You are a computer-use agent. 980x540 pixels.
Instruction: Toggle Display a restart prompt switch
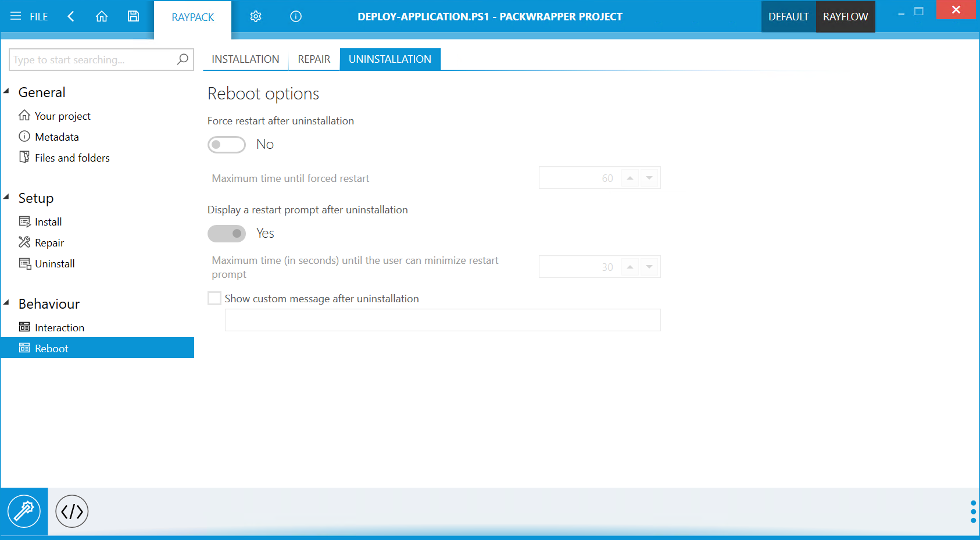click(227, 234)
